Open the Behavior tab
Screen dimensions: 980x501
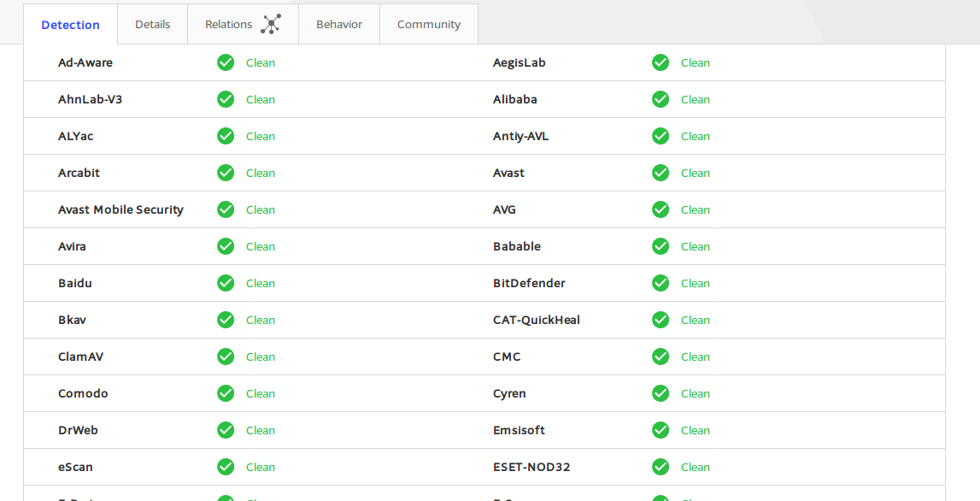tap(339, 25)
